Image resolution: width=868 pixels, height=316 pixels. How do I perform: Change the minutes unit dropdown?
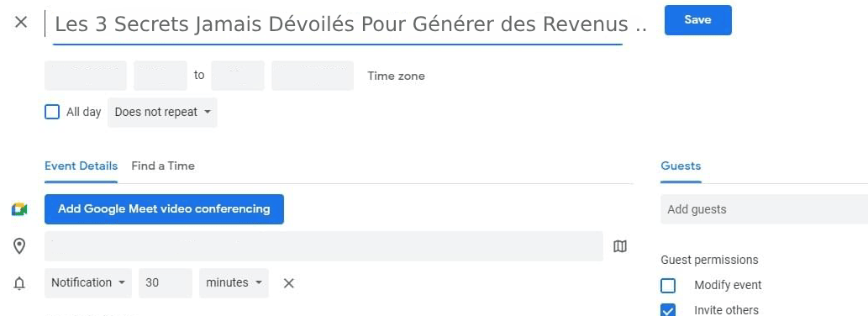tap(234, 282)
